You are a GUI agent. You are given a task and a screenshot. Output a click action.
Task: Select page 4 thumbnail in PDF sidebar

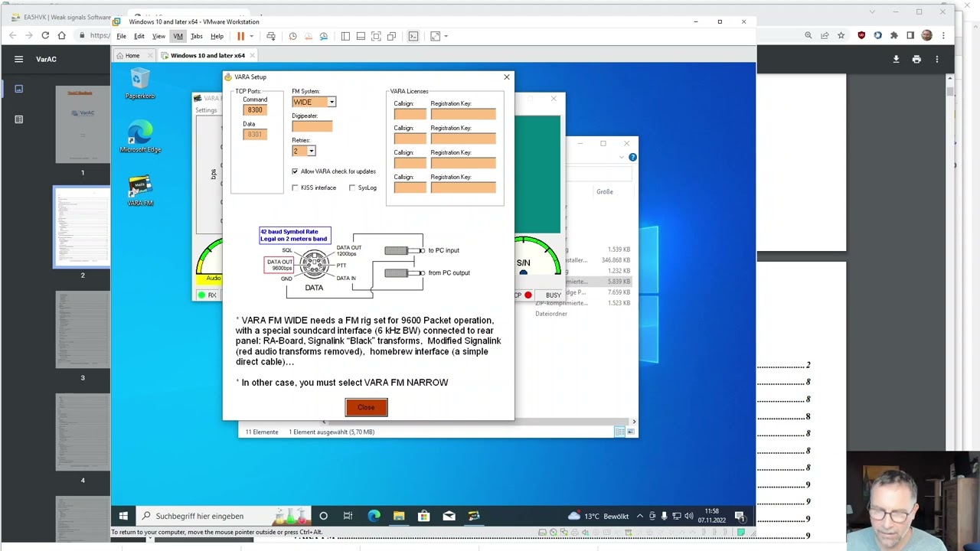coord(83,432)
